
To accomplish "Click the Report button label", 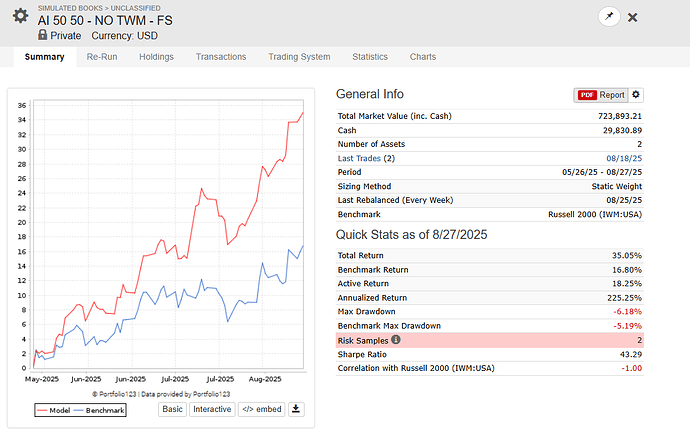I will tap(612, 95).
